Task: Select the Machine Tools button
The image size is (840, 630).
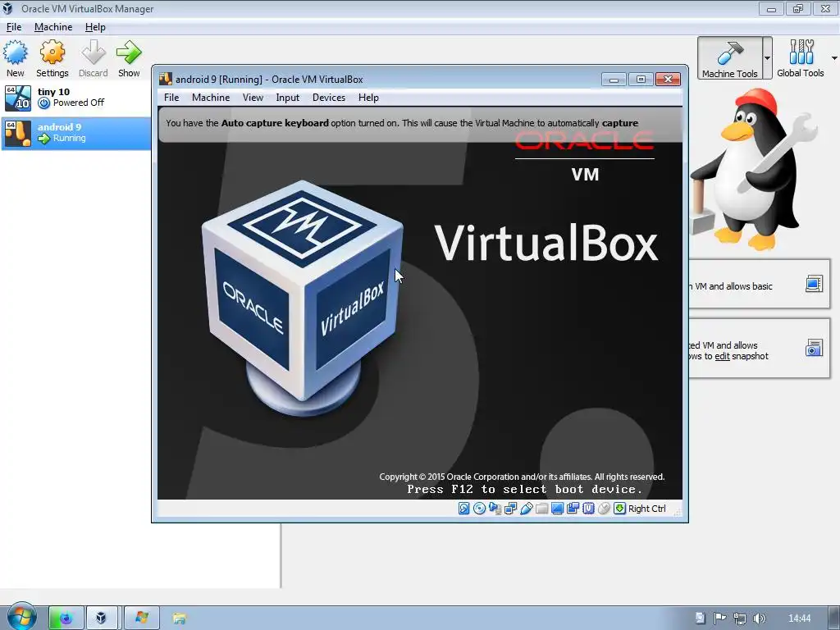Action: [x=729, y=58]
